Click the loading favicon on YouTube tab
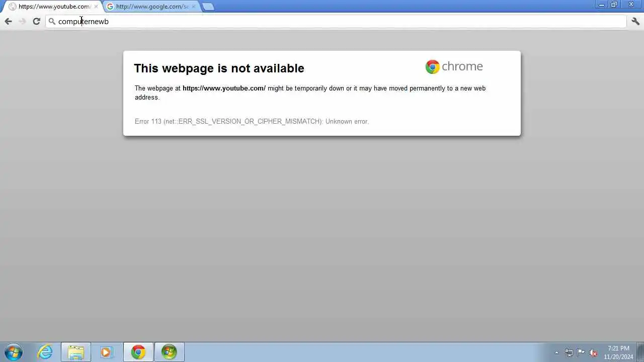The image size is (644, 362). point(13,7)
